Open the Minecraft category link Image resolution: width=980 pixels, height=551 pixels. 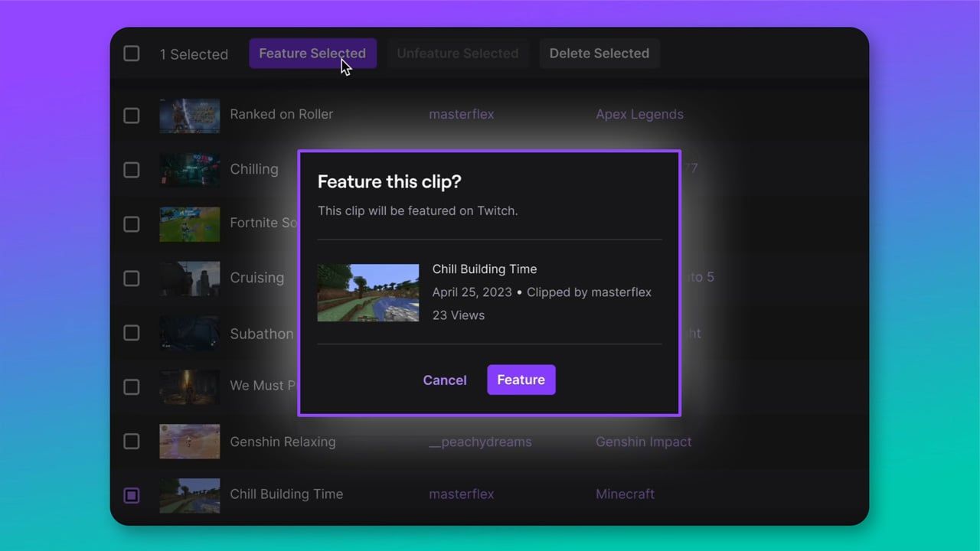tap(625, 494)
